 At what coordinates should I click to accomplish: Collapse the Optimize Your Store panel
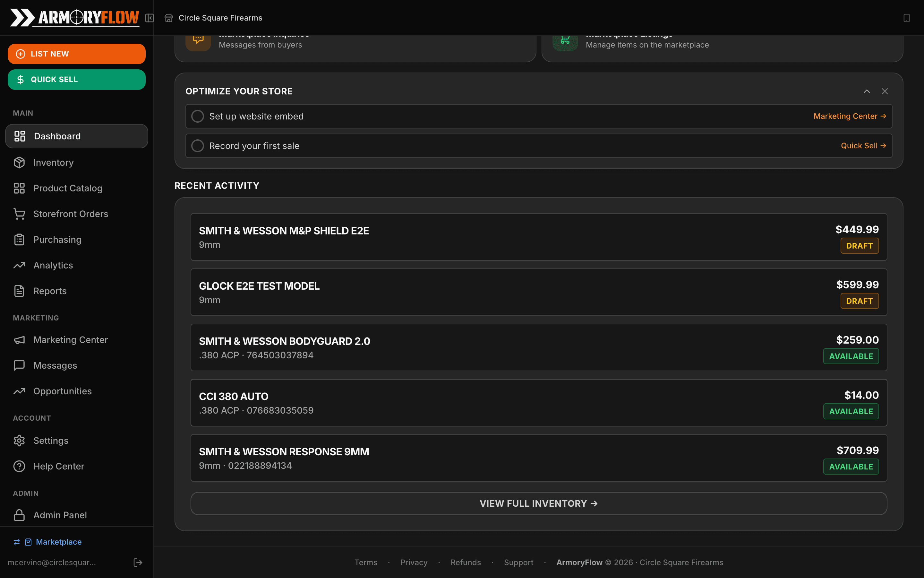[867, 92]
